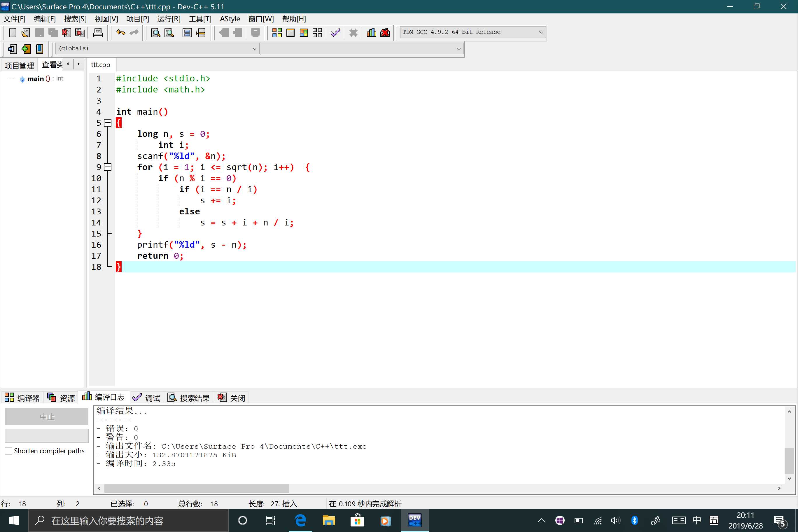The width and height of the screenshot is (798, 532).
Task: Click the new project window icon
Action: click(x=13, y=49)
